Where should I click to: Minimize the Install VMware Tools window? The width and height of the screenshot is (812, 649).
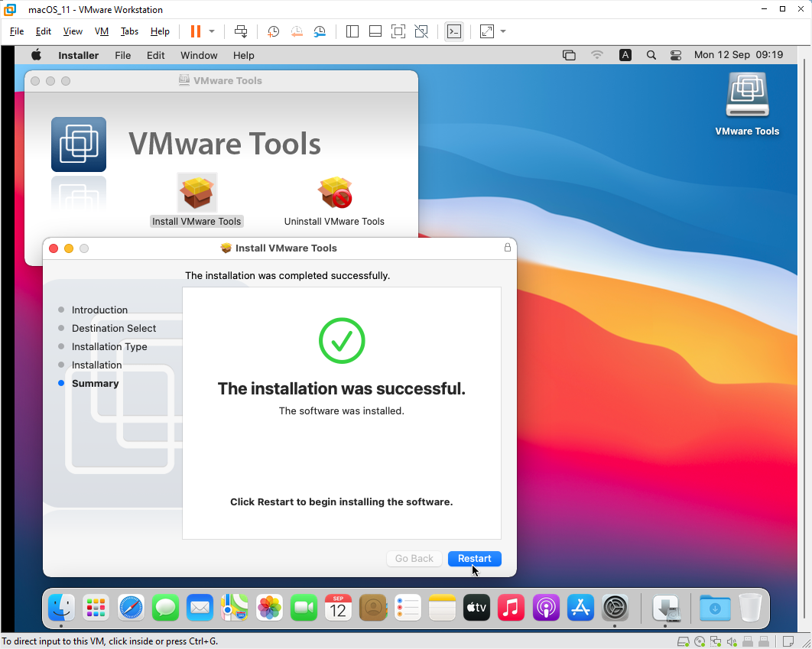tap(68, 248)
